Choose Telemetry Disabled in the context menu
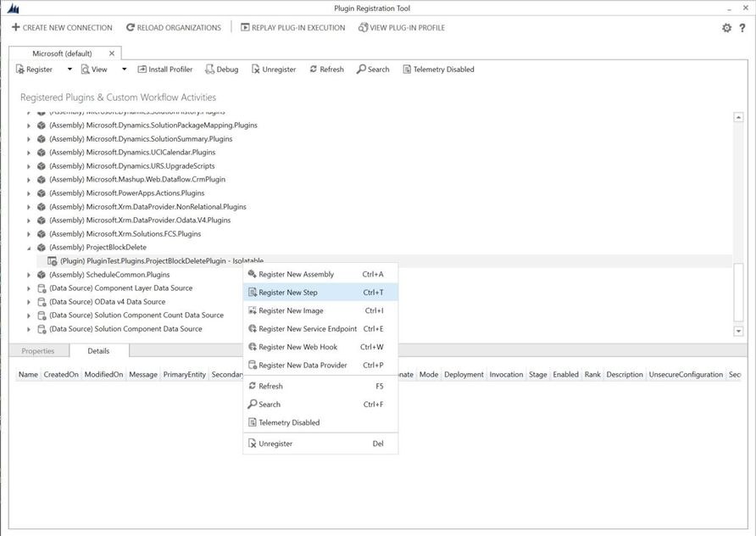 [320, 422]
